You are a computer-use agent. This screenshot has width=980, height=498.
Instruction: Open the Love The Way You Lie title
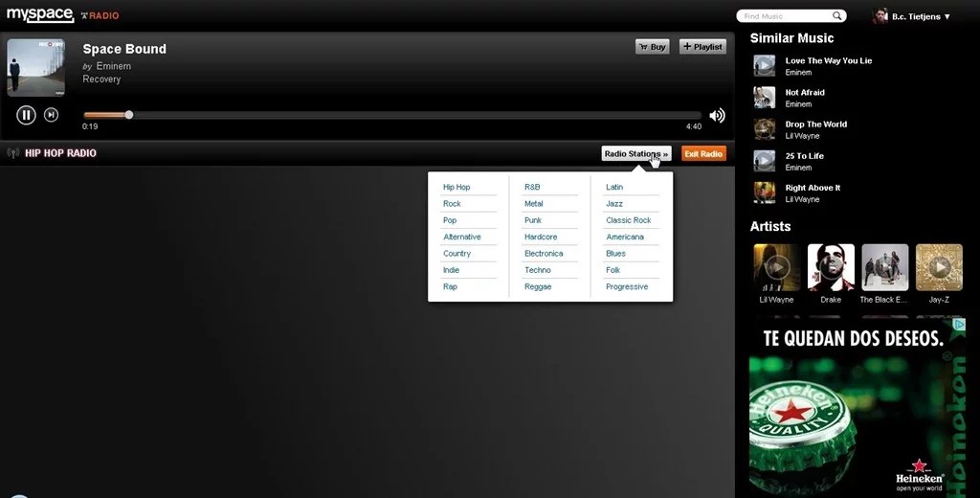click(x=829, y=60)
